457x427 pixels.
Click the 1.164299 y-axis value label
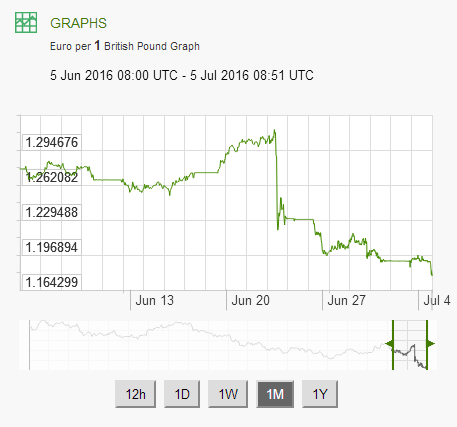(52, 282)
